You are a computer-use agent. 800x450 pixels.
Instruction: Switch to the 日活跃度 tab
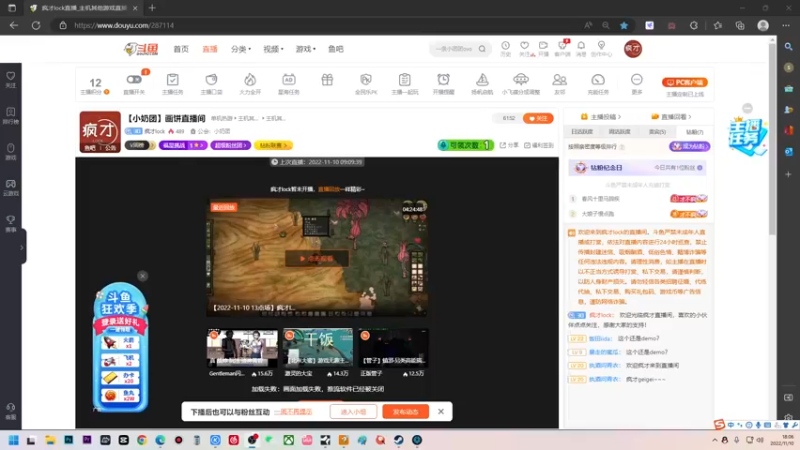(582, 132)
